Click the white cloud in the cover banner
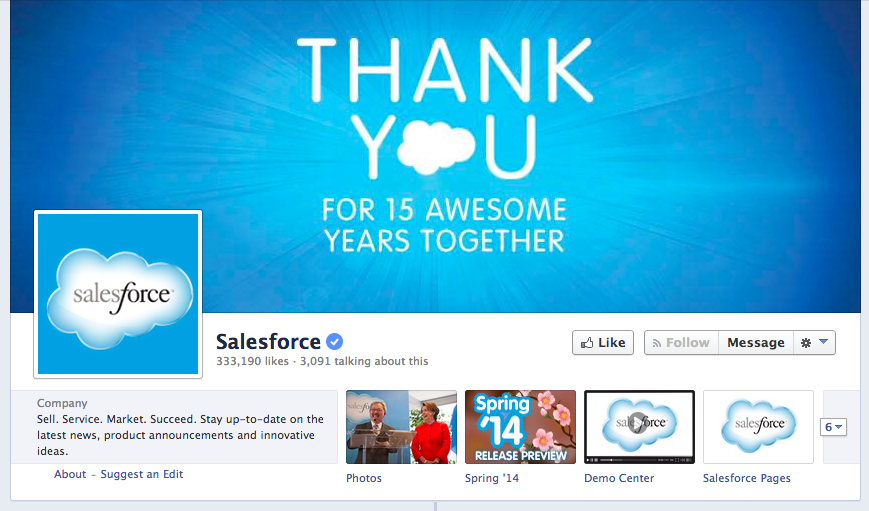 pos(436,147)
